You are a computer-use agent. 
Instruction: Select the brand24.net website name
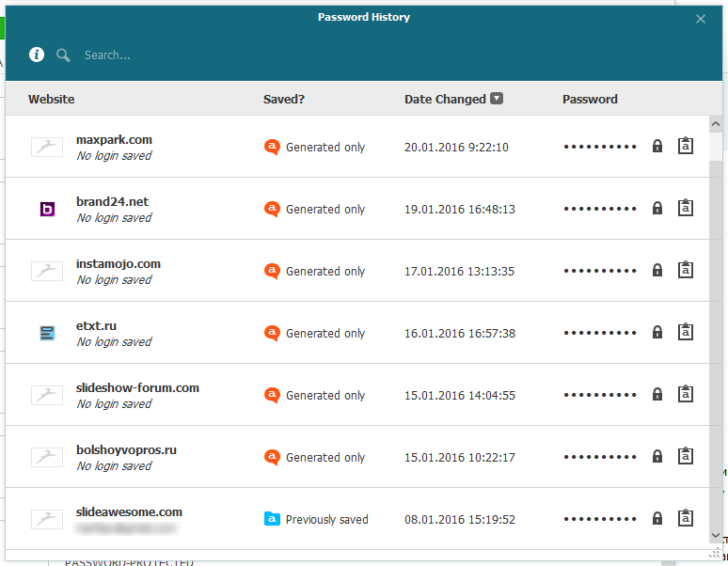pyautogui.click(x=112, y=202)
